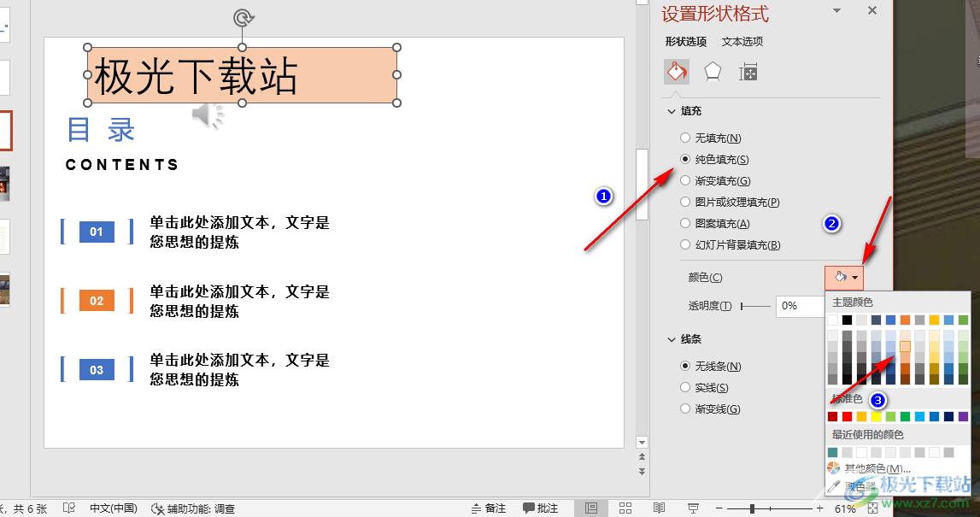
Task: Click the spell check book icon in status bar
Action: pos(68,508)
